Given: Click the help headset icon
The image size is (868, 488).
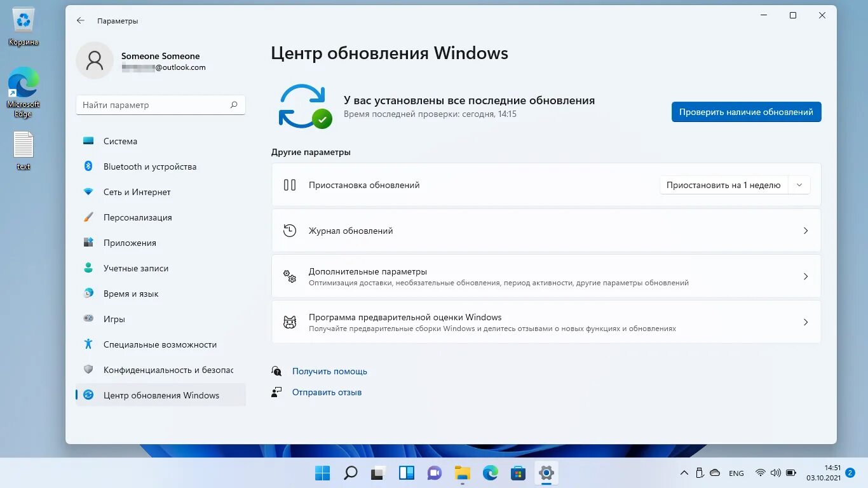Looking at the screenshot, I should (276, 371).
